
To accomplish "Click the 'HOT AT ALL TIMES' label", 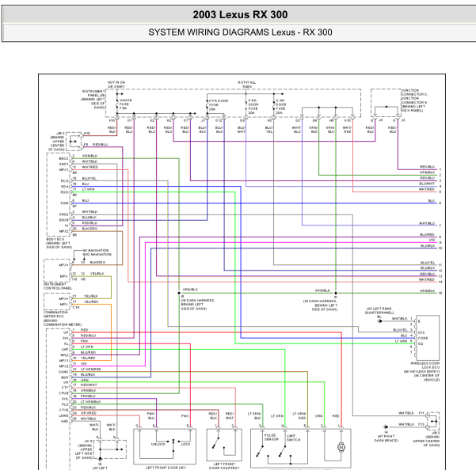I will (x=246, y=85).
